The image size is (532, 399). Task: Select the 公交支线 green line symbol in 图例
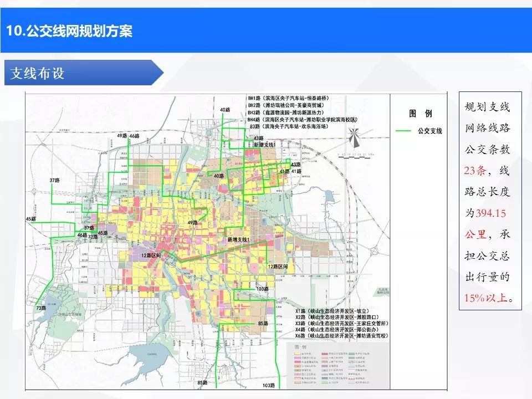point(403,130)
